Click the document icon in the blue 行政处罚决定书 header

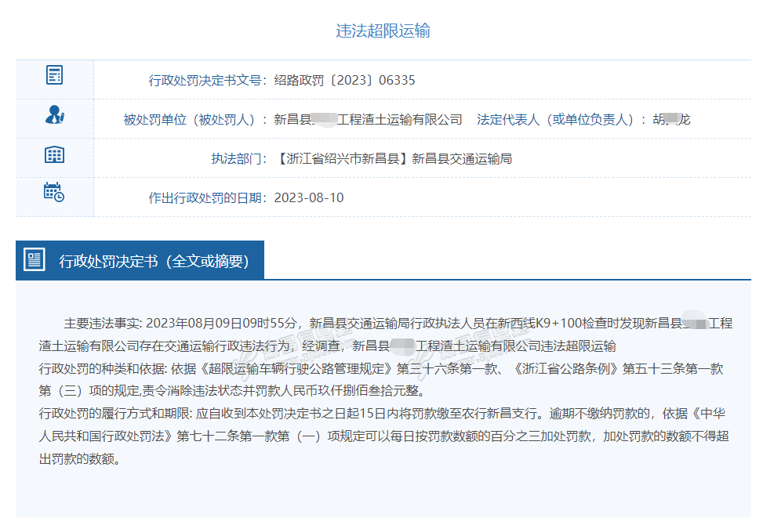pyautogui.click(x=35, y=260)
